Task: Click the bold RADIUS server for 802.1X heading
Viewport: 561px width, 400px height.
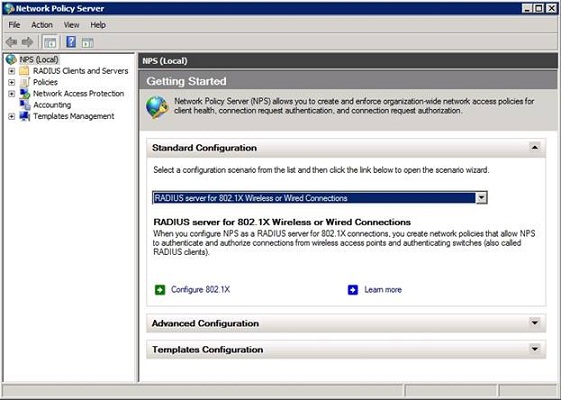Action: [x=282, y=222]
